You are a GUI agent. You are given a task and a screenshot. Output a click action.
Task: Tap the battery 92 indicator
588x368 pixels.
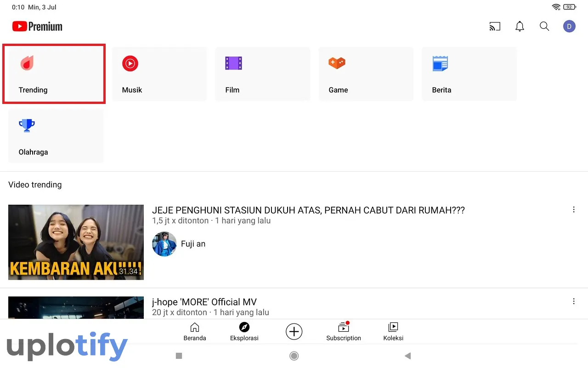570,7
